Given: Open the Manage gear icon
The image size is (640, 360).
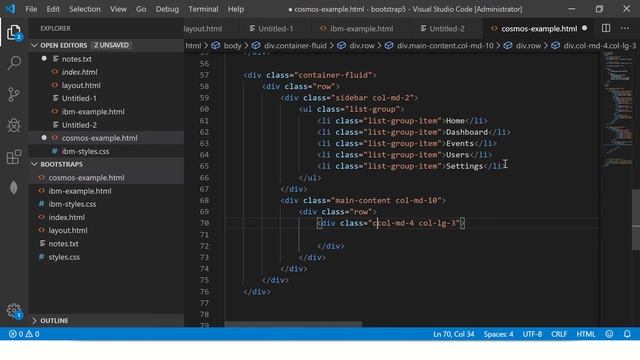Looking at the screenshot, I should point(14,311).
